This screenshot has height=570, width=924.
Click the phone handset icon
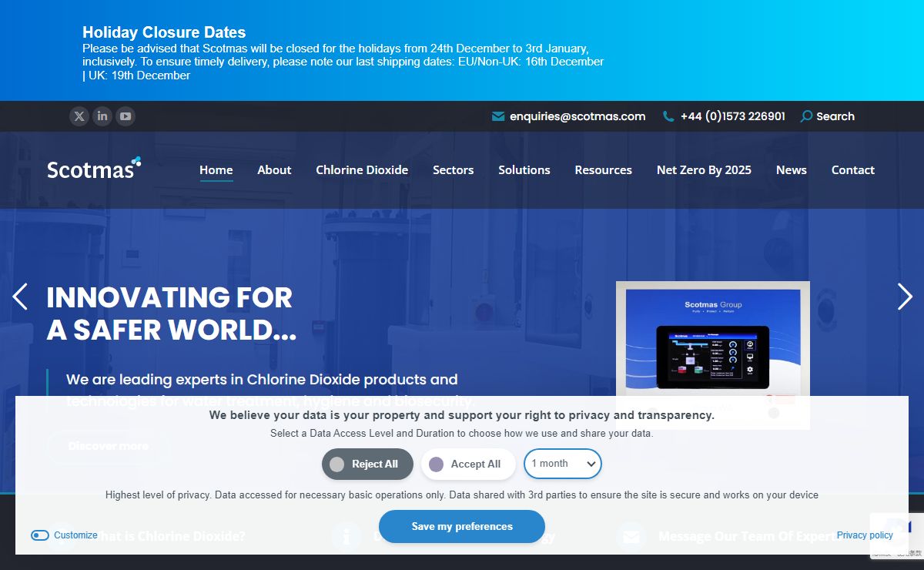[x=668, y=116]
